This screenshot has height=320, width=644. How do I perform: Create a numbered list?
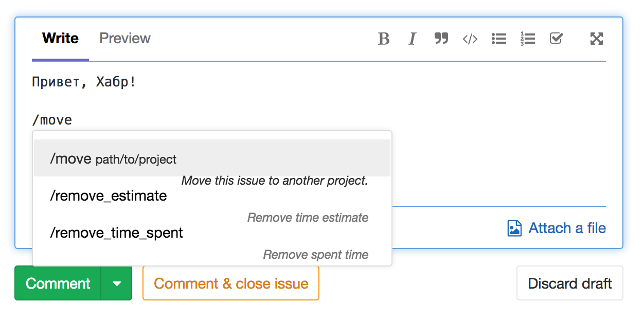pyautogui.click(x=527, y=38)
